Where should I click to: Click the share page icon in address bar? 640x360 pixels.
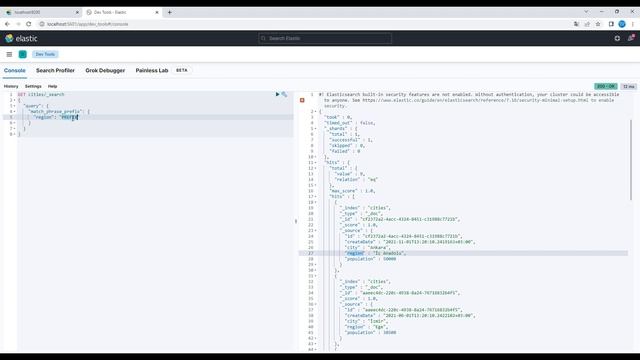587,24
